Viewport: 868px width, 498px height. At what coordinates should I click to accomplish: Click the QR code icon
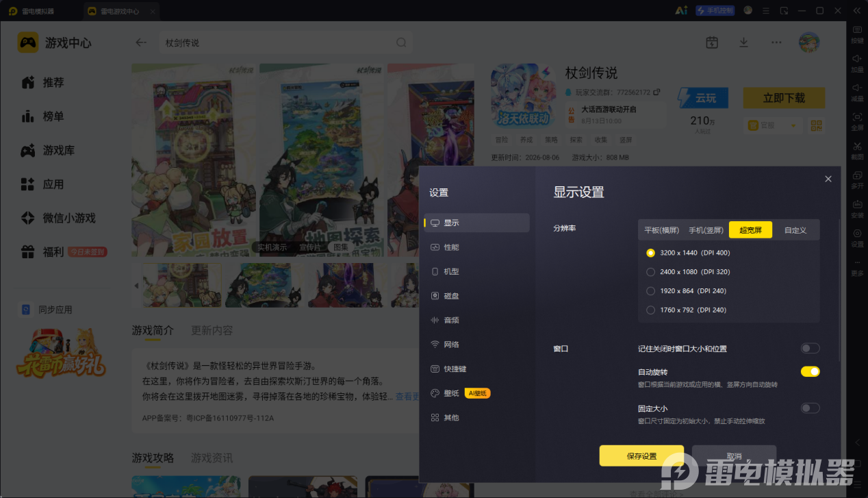[x=816, y=125]
